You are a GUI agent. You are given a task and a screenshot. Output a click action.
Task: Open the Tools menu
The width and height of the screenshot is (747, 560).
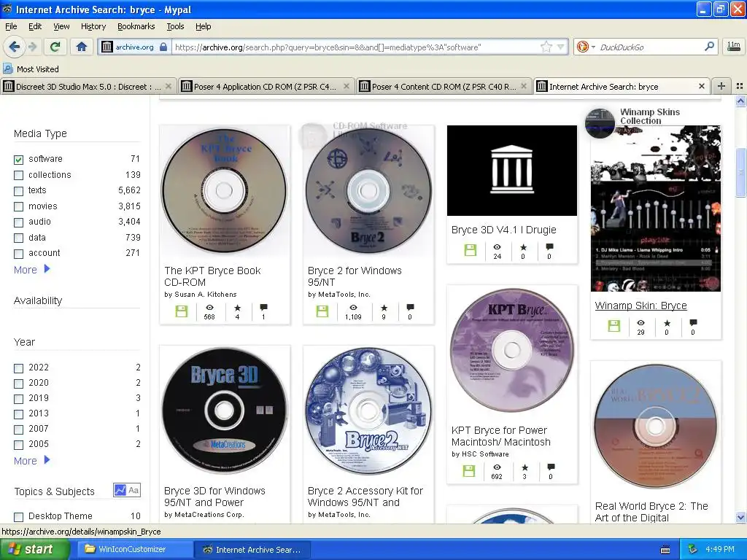click(x=175, y=26)
